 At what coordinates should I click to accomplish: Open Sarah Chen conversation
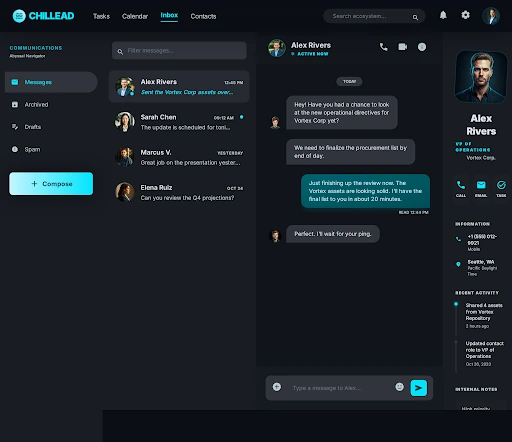[x=179, y=122]
